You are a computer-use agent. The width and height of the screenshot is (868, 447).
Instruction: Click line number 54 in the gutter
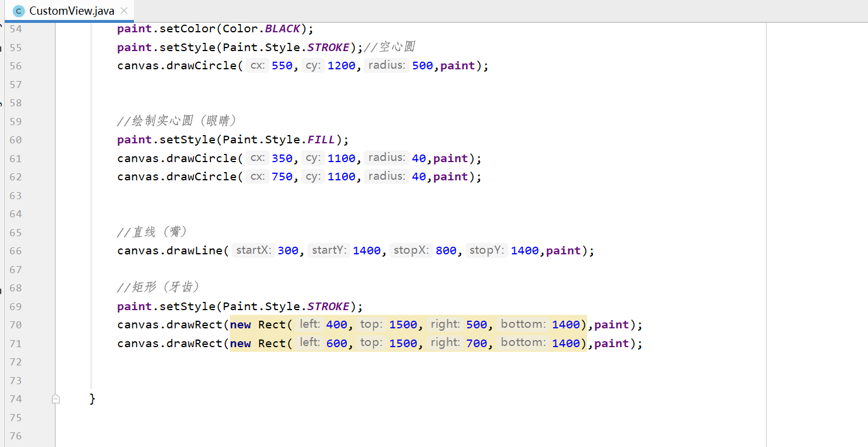(15, 29)
